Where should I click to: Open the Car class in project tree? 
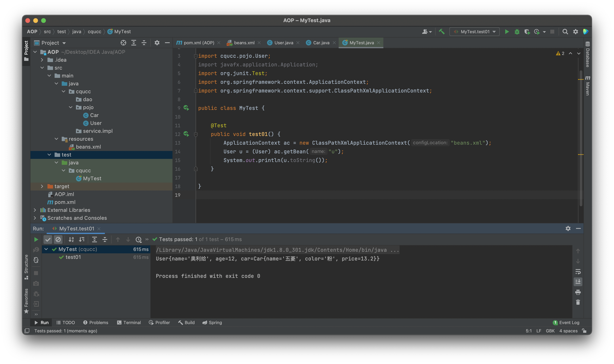coord(94,115)
